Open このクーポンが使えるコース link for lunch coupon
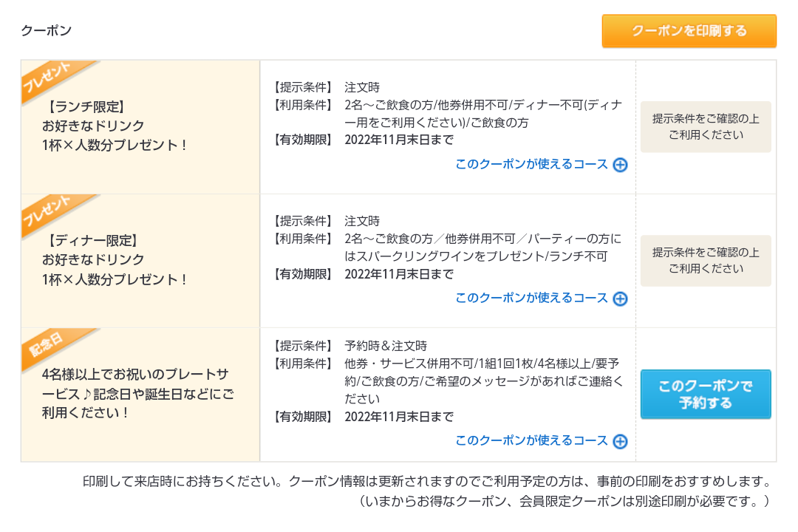The image size is (798, 532). (531, 164)
